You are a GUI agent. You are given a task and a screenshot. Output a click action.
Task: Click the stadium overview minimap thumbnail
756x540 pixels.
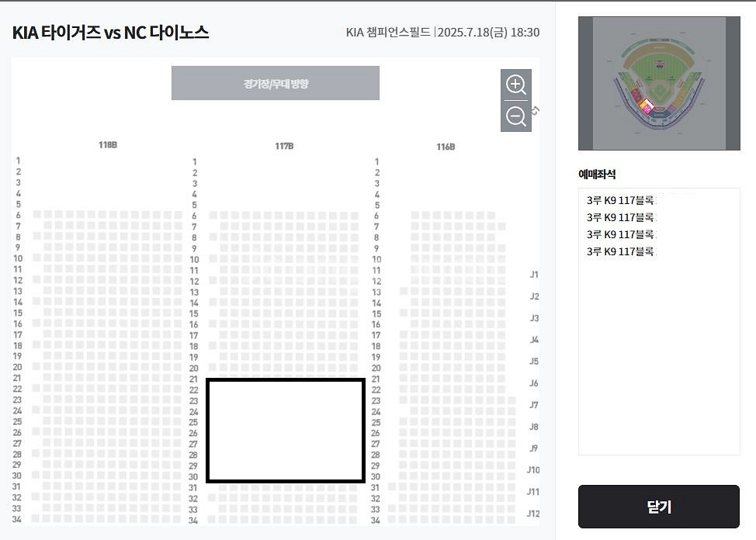click(659, 84)
